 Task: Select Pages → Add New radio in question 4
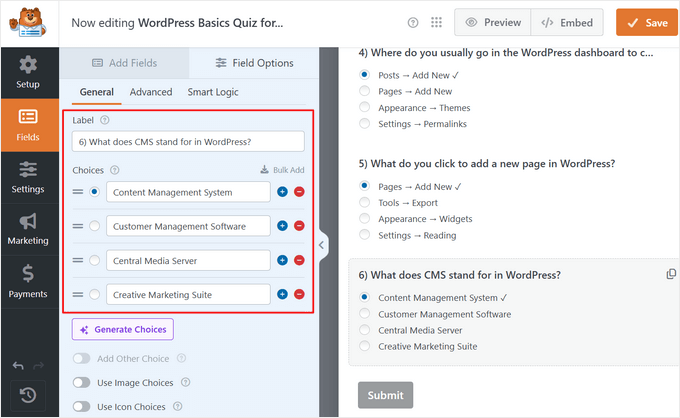point(365,91)
